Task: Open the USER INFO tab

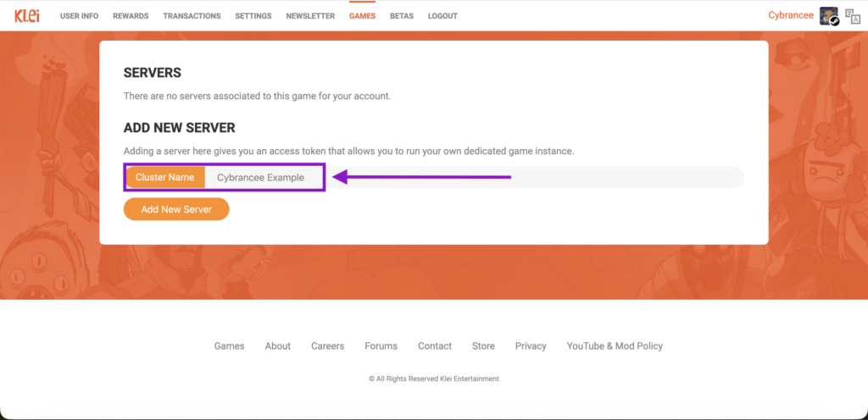Action: pyautogui.click(x=79, y=16)
